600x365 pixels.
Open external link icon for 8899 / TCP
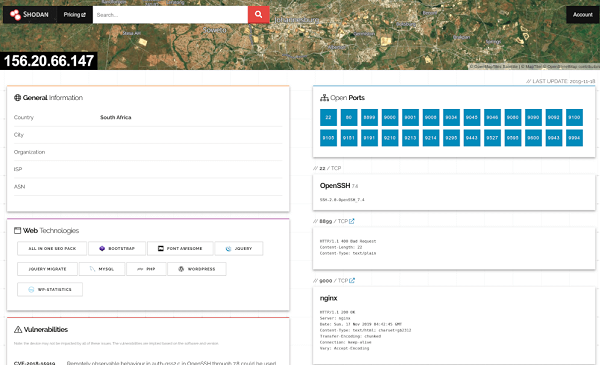(352, 221)
